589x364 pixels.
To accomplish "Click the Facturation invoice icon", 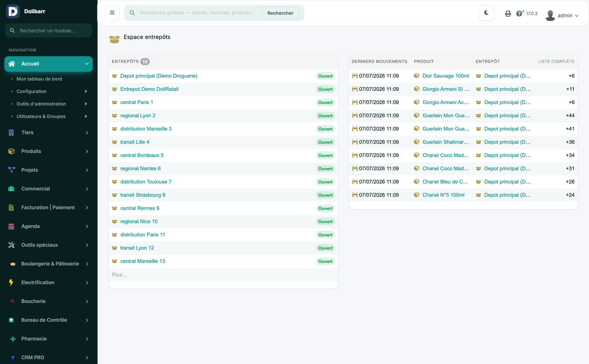I will point(11,208).
